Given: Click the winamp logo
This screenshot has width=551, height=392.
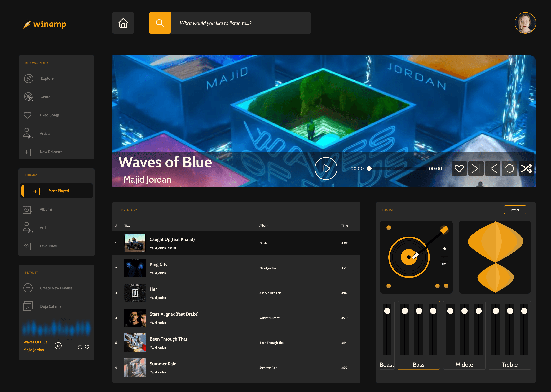Looking at the screenshot, I should pyautogui.click(x=45, y=24).
